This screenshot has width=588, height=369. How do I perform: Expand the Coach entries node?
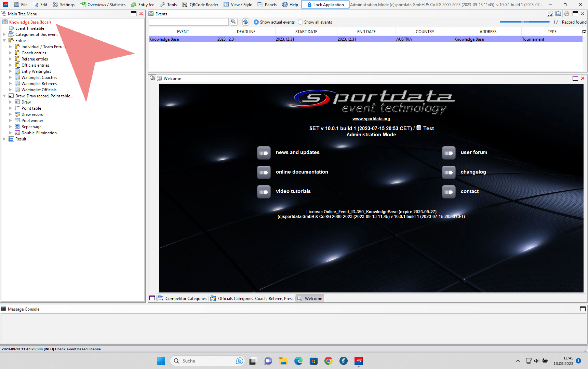point(11,53)
